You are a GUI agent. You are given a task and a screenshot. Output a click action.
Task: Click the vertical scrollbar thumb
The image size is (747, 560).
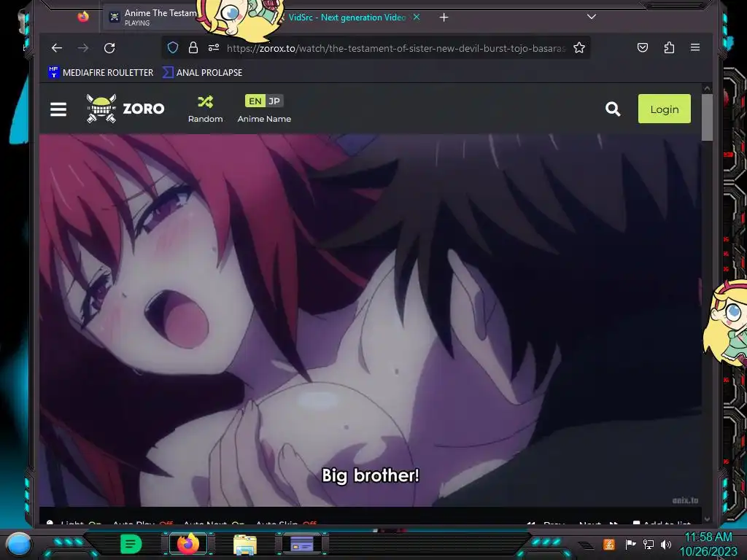(707, 117)
